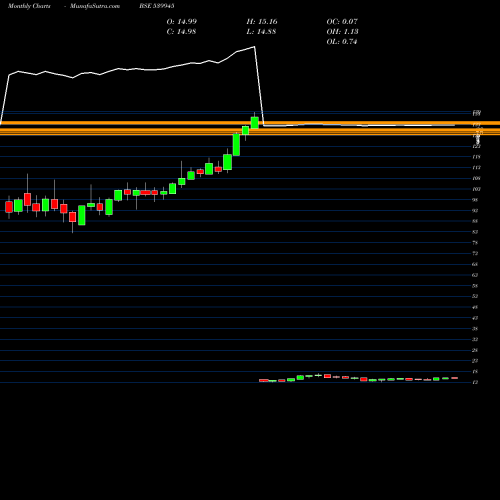Click the 118 price axis label
Image resolution: width=500 pixels, height=500 pixels.
pyautogui.click(x=477, y=157)
